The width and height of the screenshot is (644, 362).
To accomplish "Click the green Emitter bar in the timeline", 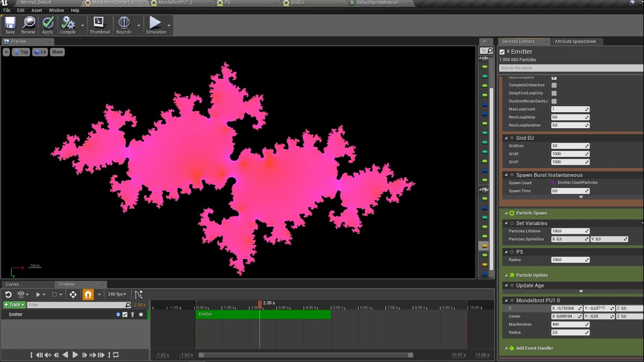I will pyautogui.click(x=264, y=315).
